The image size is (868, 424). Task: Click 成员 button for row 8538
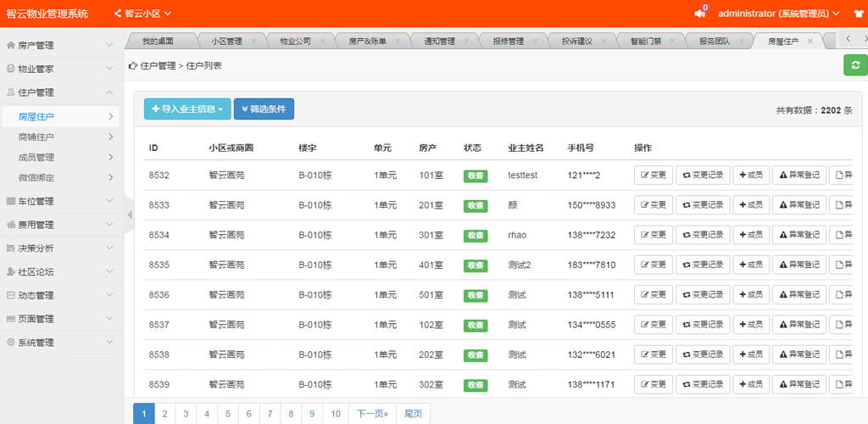click(751, 354)
